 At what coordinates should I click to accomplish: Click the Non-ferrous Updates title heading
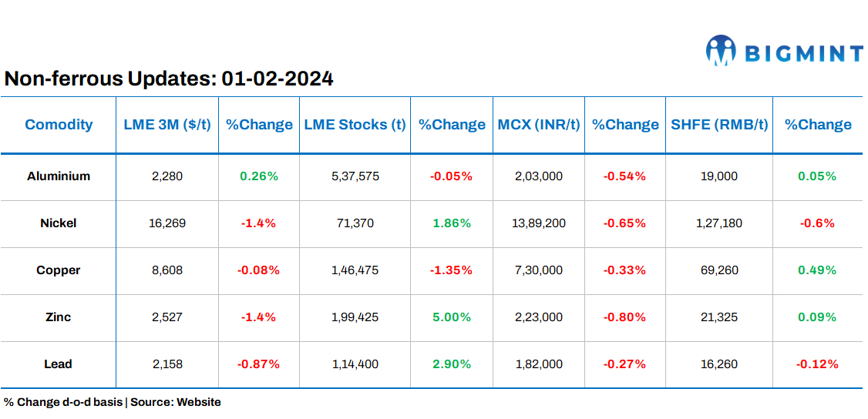[x=169, y=79]
